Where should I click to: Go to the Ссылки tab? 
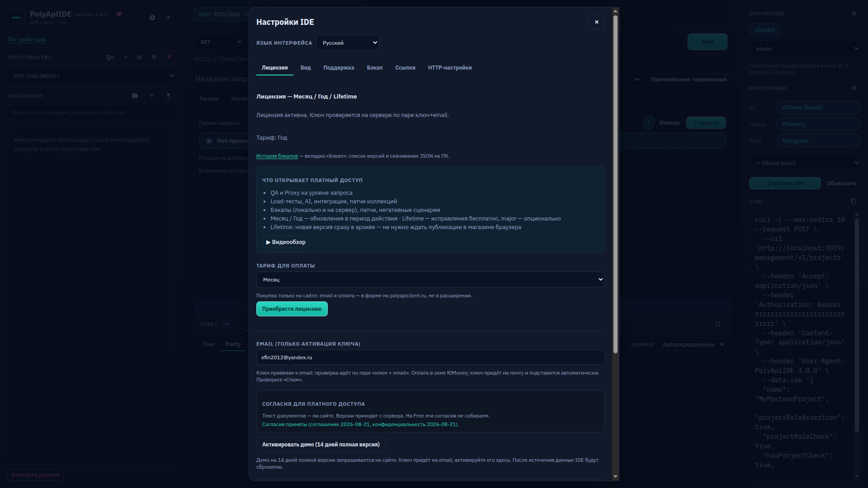(x=405, y=68)
